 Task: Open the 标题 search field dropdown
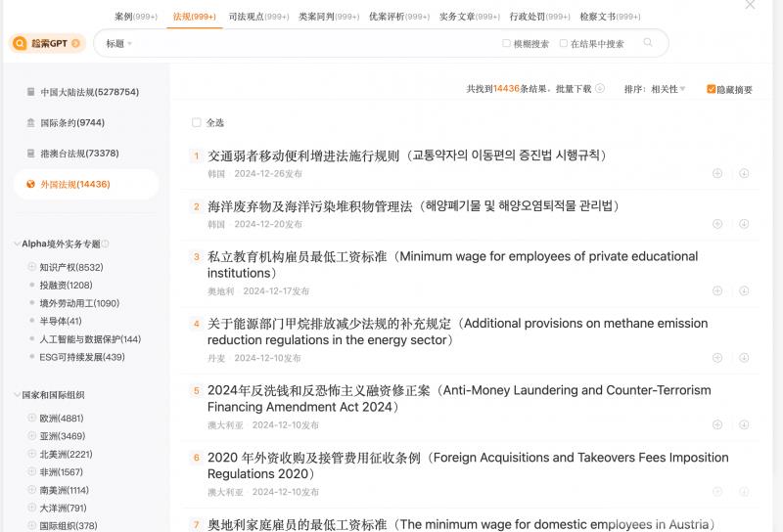[118, 43]
